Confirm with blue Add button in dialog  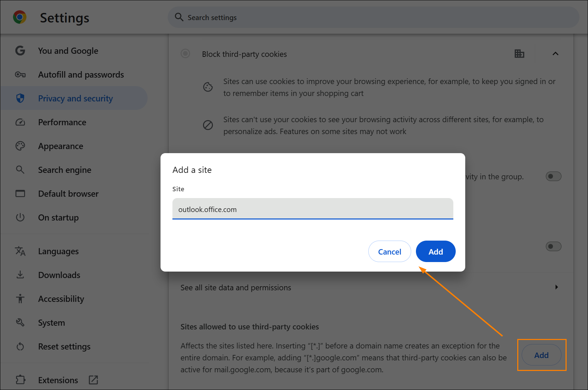pyautogui.click(x=436, y=251)
